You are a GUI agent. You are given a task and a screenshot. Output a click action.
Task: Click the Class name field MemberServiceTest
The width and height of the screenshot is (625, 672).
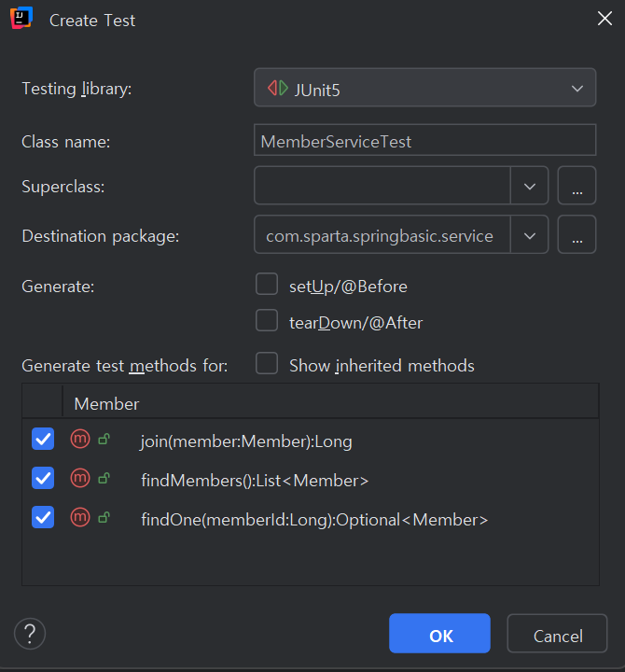[424, 140]
